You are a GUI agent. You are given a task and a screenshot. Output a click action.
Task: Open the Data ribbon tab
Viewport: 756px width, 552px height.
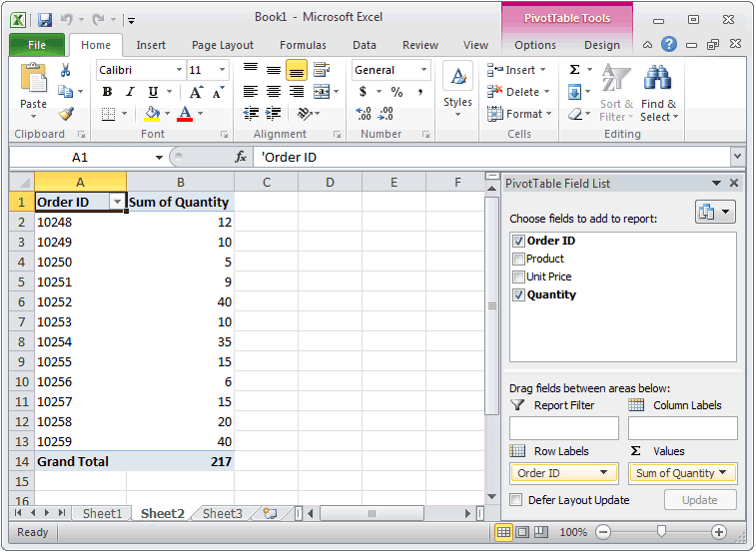[x=364, y=45]
